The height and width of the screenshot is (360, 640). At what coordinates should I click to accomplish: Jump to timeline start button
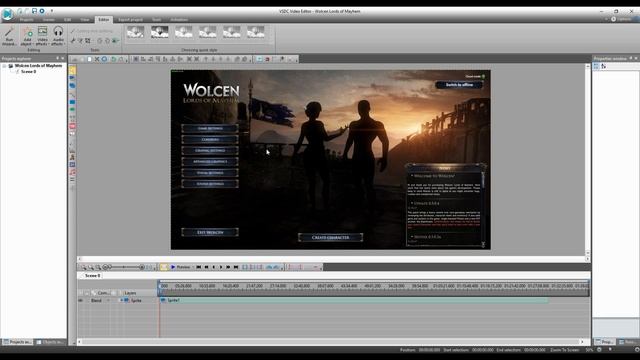[199, 267]
